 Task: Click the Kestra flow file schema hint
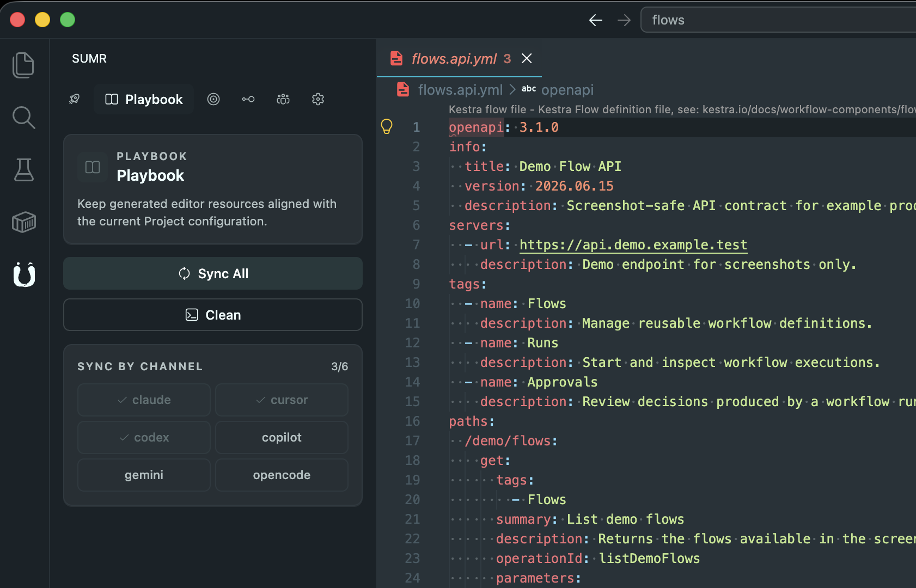click(x=682, y=109)
